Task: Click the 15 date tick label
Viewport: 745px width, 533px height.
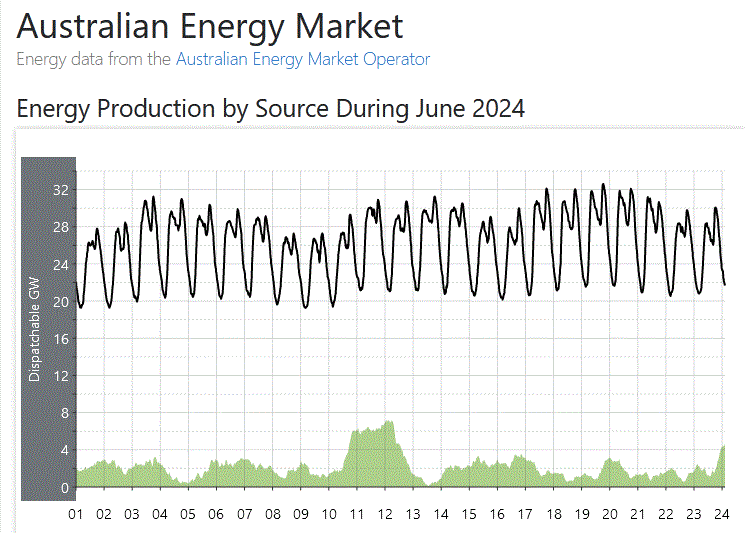Action: click(x=470, y=514)
